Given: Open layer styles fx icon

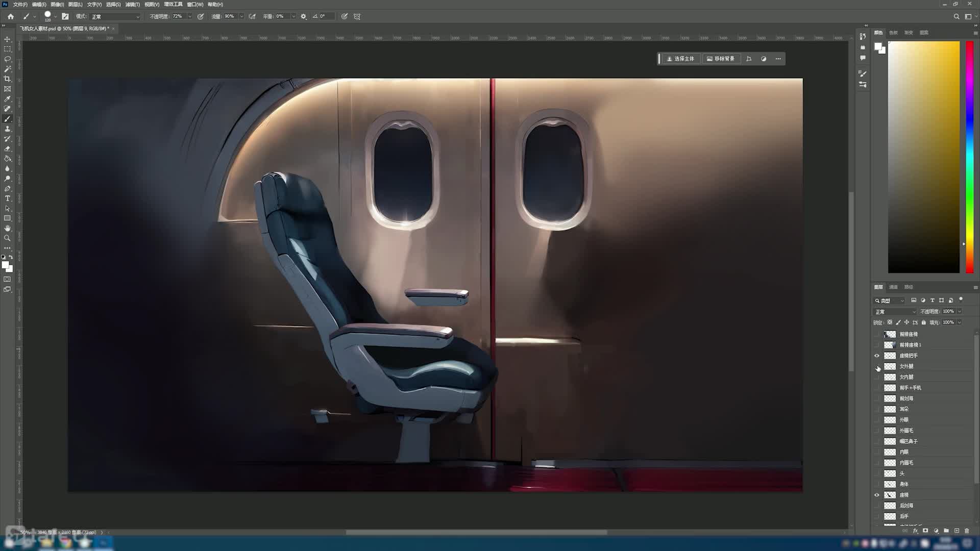Looking at the screenshot, I should pos(915,531).
